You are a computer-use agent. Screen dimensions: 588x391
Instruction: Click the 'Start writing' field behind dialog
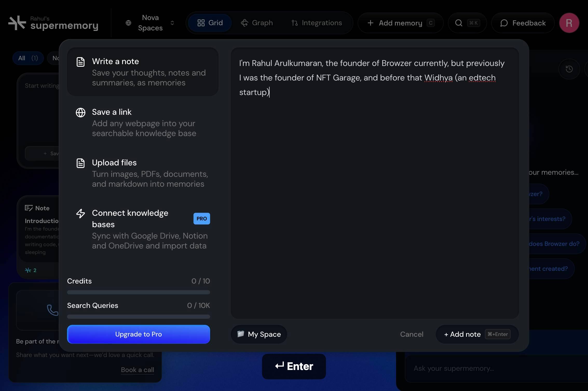pyautogui.click(x=42, y=86)
